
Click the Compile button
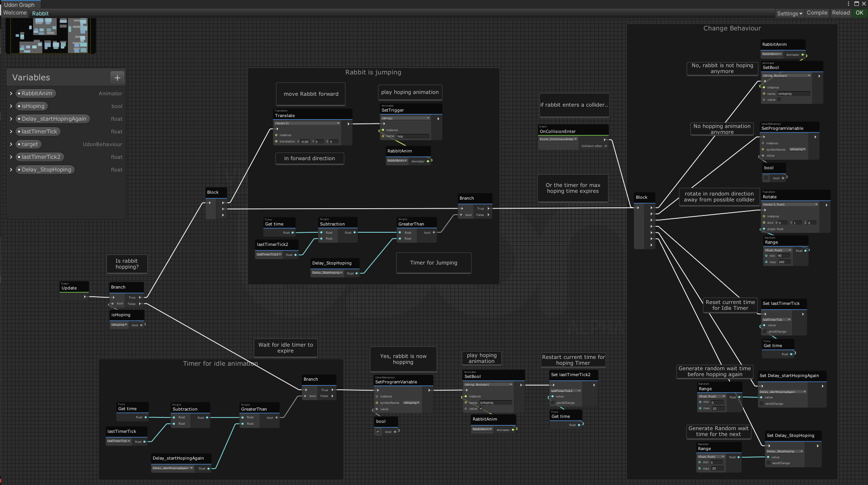coord(817,13)
